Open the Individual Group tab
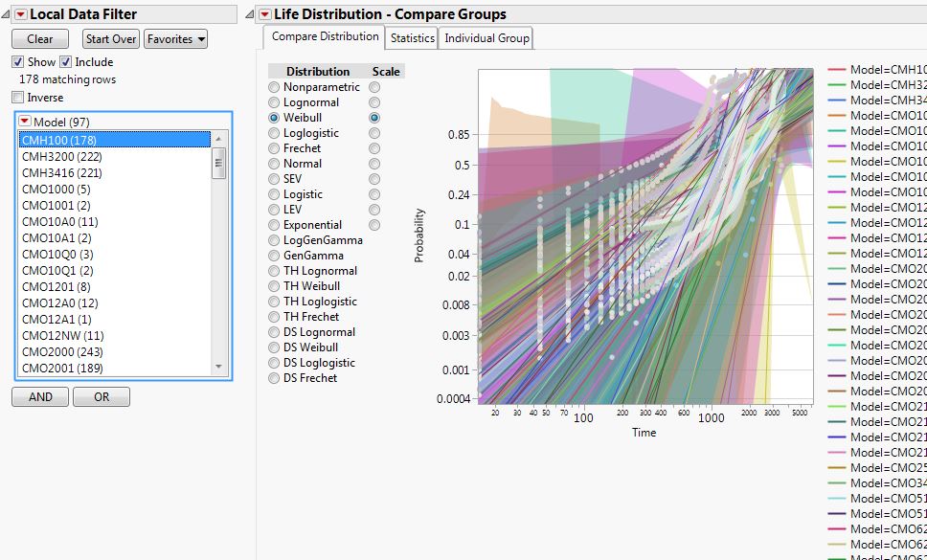The width and height of the screenshot is (927, 560). (x=486, y=38)
